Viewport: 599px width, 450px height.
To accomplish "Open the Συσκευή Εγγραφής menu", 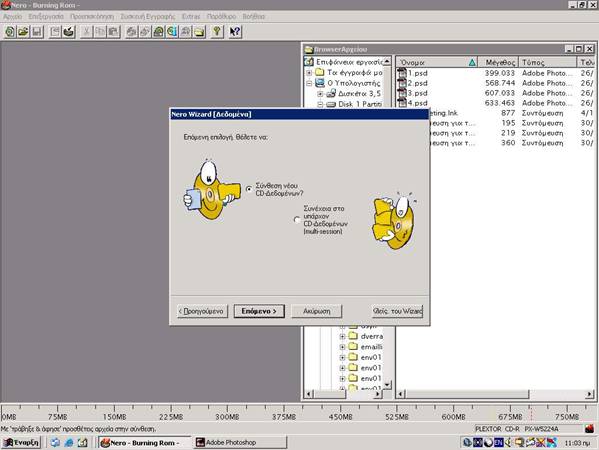I will click(147, 16).
